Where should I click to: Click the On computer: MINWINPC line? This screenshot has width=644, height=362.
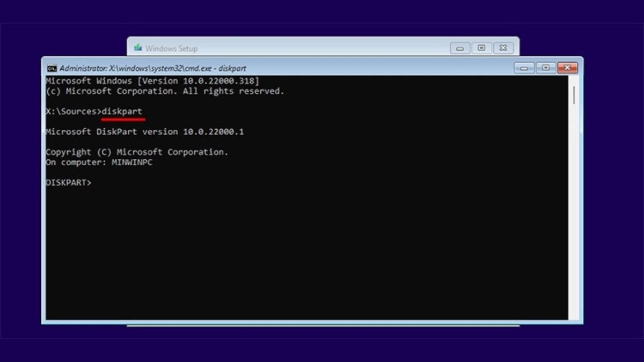click(99, 162)
